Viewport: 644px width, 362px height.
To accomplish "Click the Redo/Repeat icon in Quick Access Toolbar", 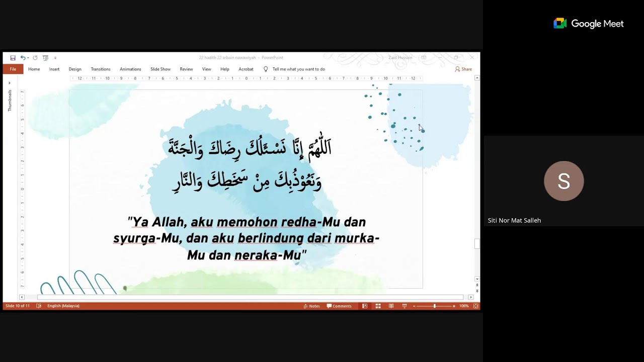I will [35, 58].
